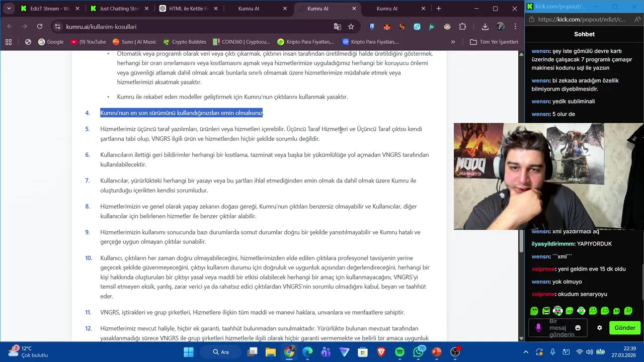Image resolution: width=644 pixels, height=362 pixels.
Task: Open WhatsApp from taskbar
Action: [x=418, y=352]
